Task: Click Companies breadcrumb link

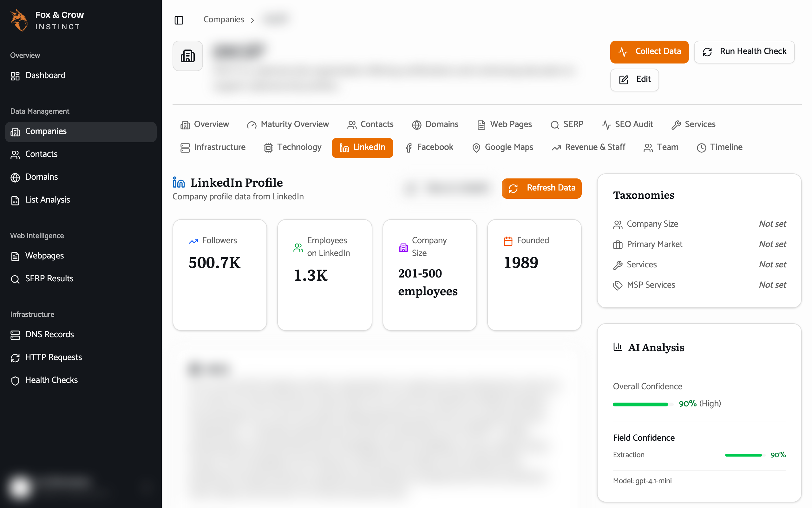Action: (224, 19)
